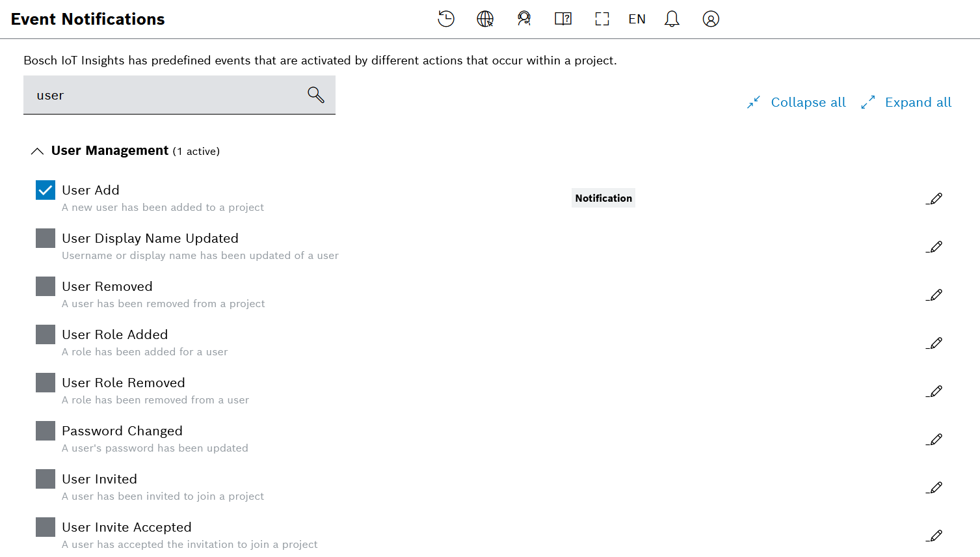Open the EN language selector
Viewport: 980px width, 557px height.
[637, 19]
